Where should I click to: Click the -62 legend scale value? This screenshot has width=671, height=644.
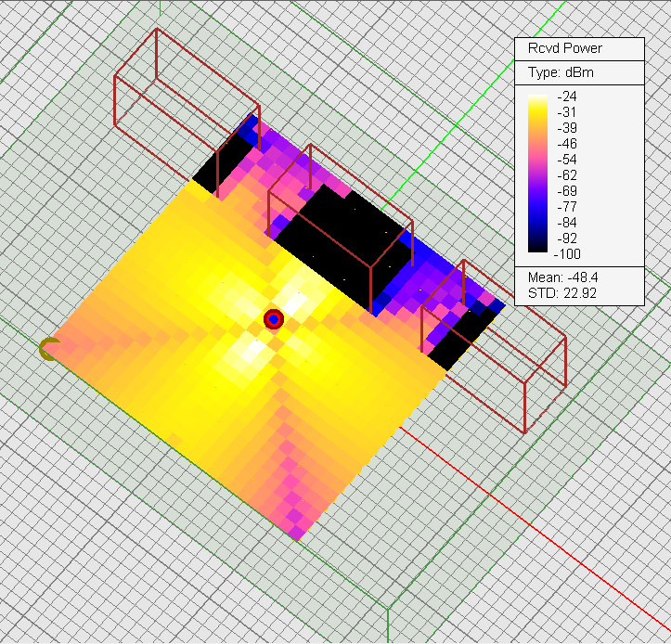567,174
